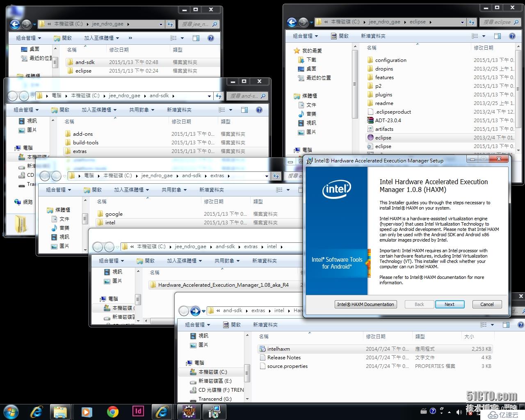This screenshot has height=420, width=525.
Task: Toggle preview pane icon in the and-sdk window
Action: pos(244,110)
